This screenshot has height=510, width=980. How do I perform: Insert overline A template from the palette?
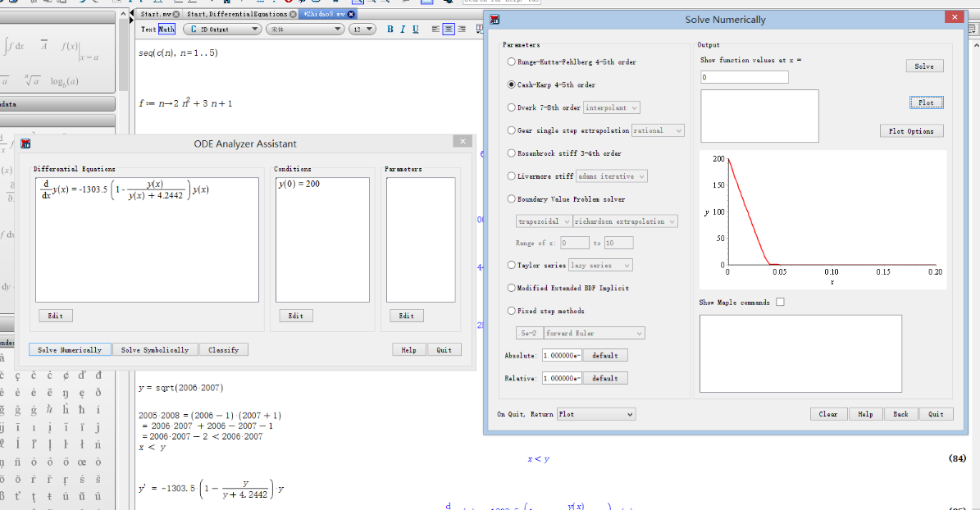(43, 46)
